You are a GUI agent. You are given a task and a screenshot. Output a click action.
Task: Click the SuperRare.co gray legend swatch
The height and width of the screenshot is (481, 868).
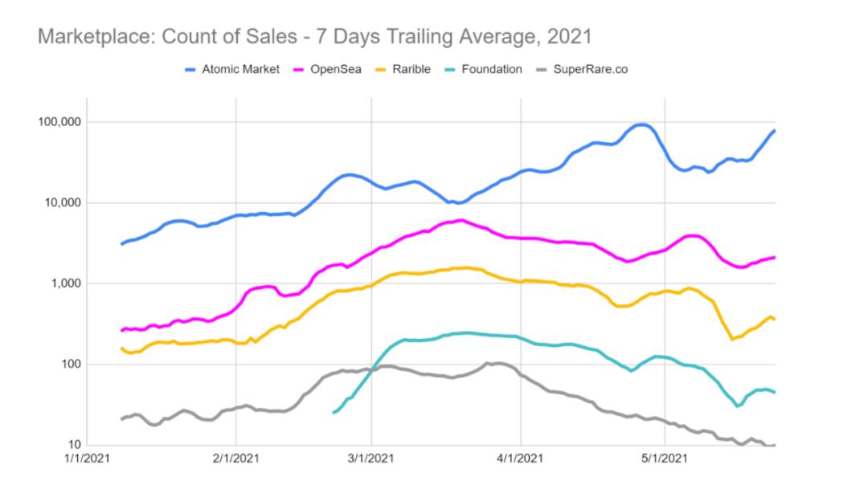(x=542, y=70)
